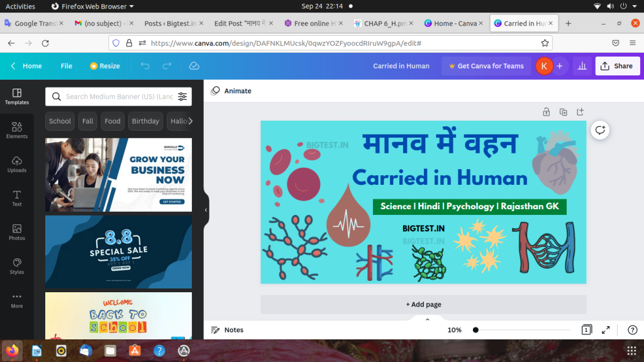644x362 pixels.
Task: Open the K account avatar
Action: 544,66
